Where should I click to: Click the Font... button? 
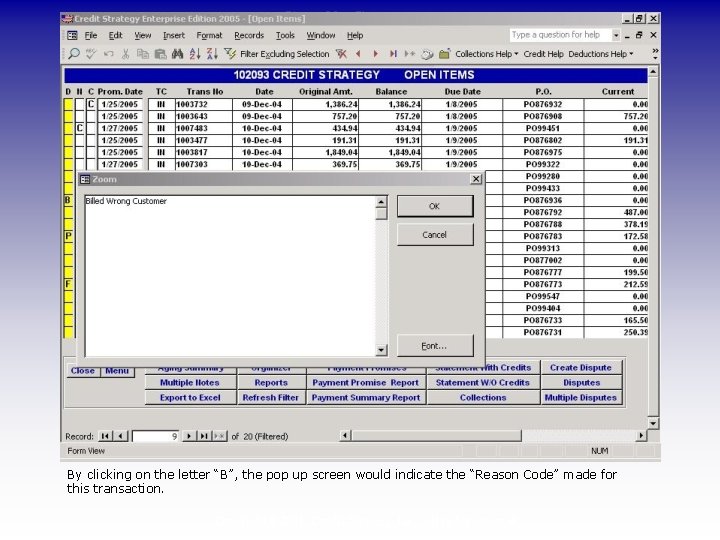click(435, 346)
